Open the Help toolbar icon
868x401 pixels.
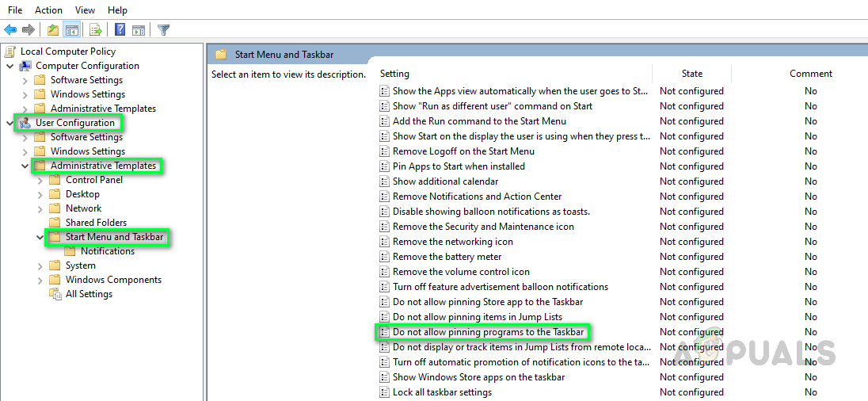pos(120,29)
